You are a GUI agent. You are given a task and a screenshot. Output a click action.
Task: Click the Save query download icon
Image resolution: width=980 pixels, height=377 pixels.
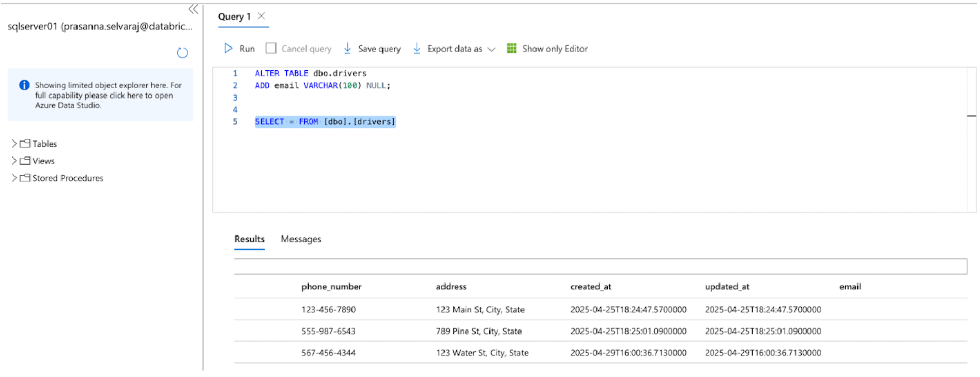click(x=347, y=49)
